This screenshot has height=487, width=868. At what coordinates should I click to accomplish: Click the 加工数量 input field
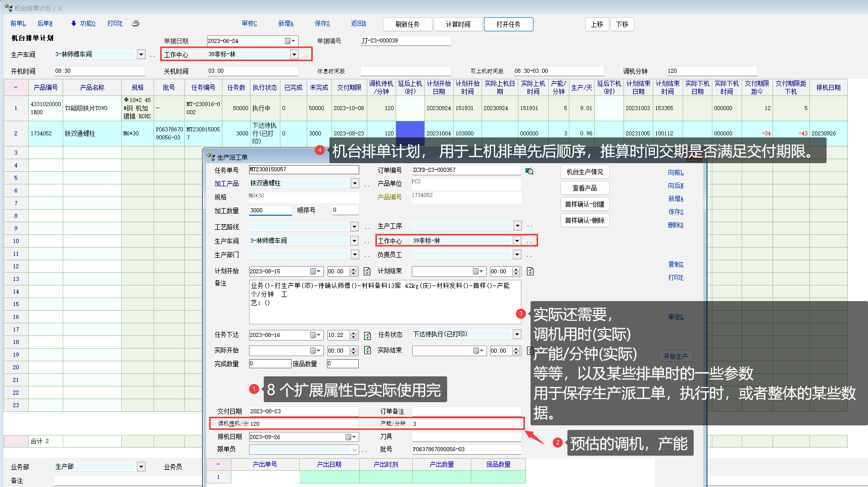(x=270, y=210)
